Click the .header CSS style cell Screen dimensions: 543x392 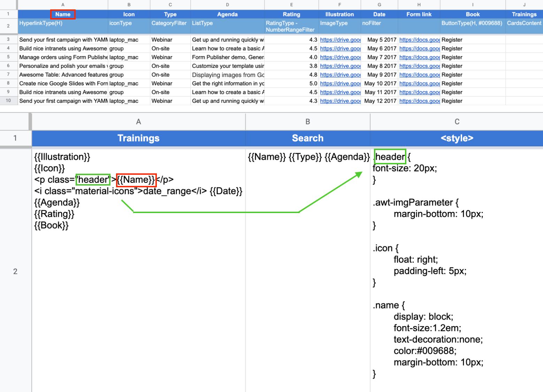click(x=457, y=271)
